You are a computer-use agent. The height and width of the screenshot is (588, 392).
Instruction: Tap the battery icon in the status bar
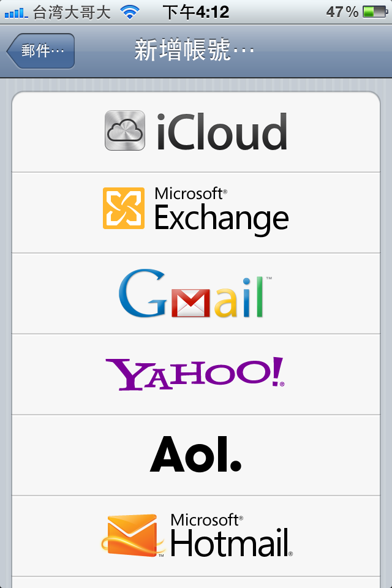click(x=375, y=12)
